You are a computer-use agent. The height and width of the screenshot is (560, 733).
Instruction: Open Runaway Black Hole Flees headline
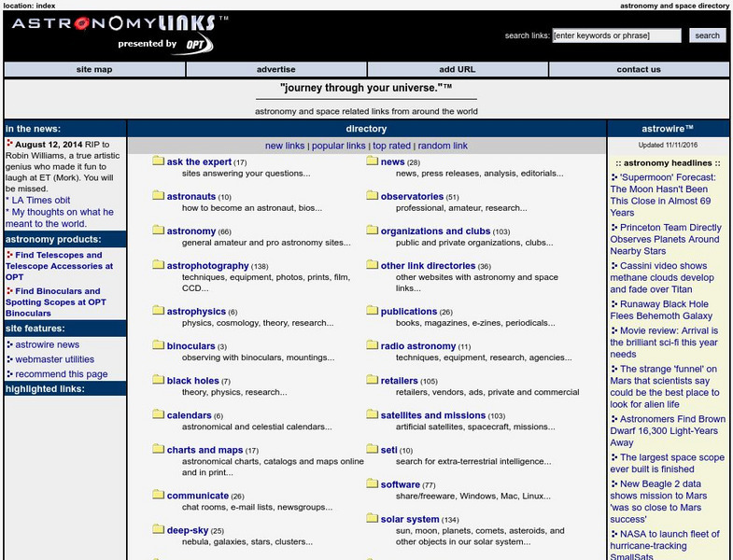[x=661, y=310]
